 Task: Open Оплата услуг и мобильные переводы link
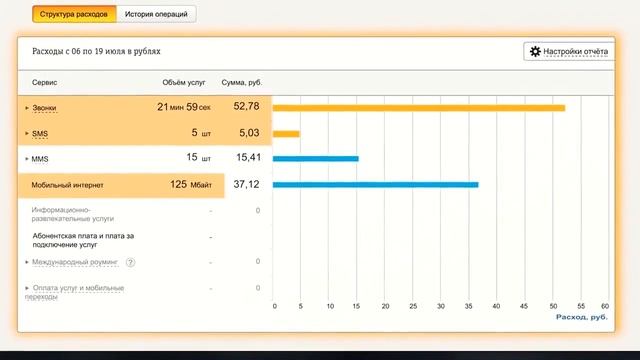point(74,292)
